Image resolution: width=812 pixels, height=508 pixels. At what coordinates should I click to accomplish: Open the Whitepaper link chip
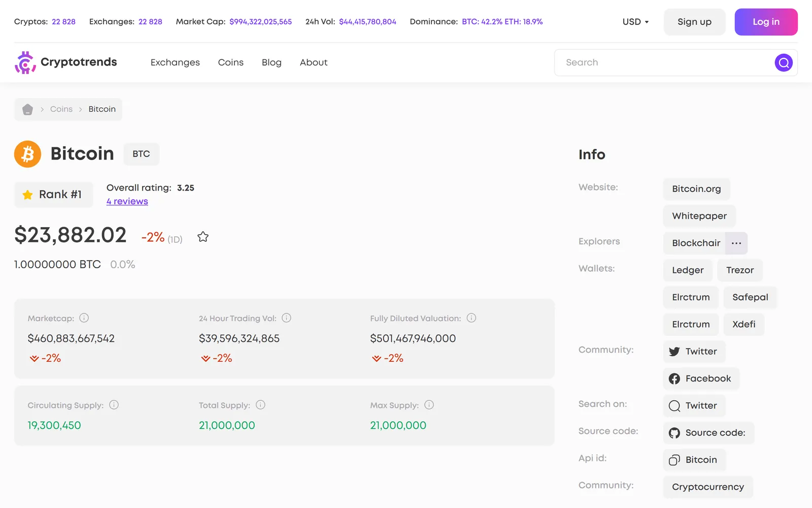pyautogui.click(x=699, y=216)
